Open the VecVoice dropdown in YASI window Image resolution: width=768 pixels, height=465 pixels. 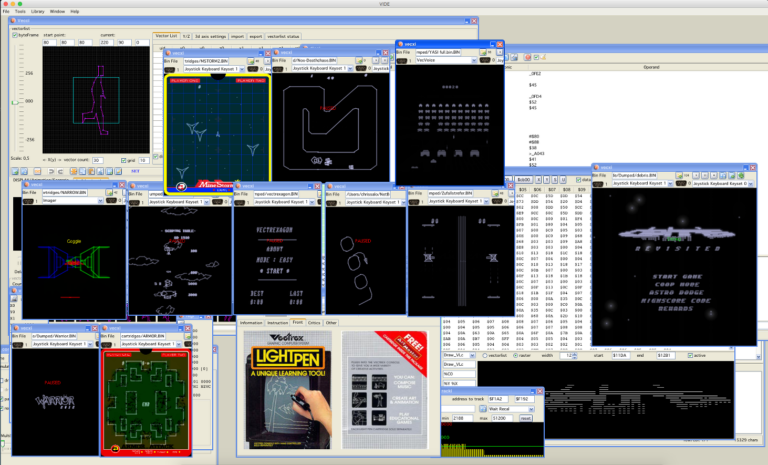click(446, 60)
